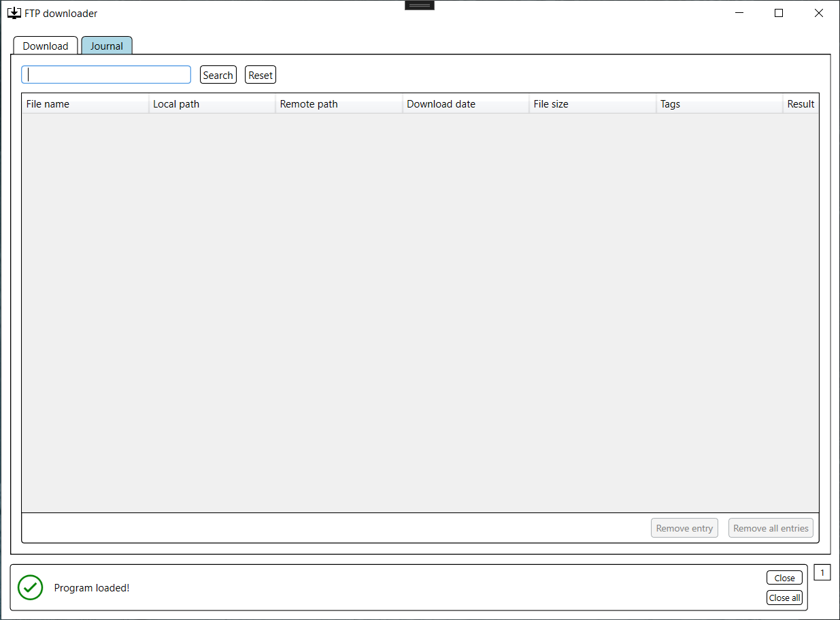Click the notification counter showing 1
Screen dimensions: 840x620
click(x=822, y=572)
